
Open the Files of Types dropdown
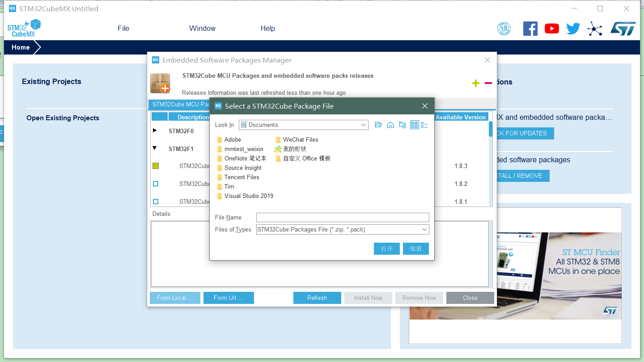[343, 230]
